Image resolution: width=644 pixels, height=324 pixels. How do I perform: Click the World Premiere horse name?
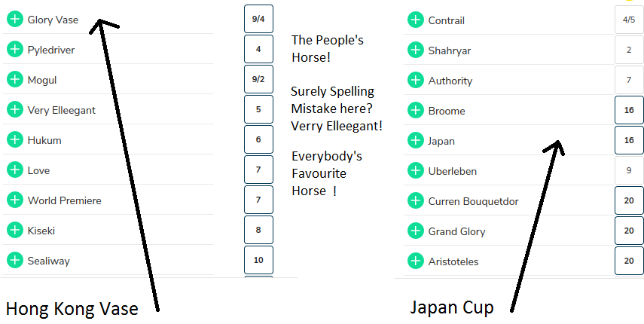pos(65,200)
